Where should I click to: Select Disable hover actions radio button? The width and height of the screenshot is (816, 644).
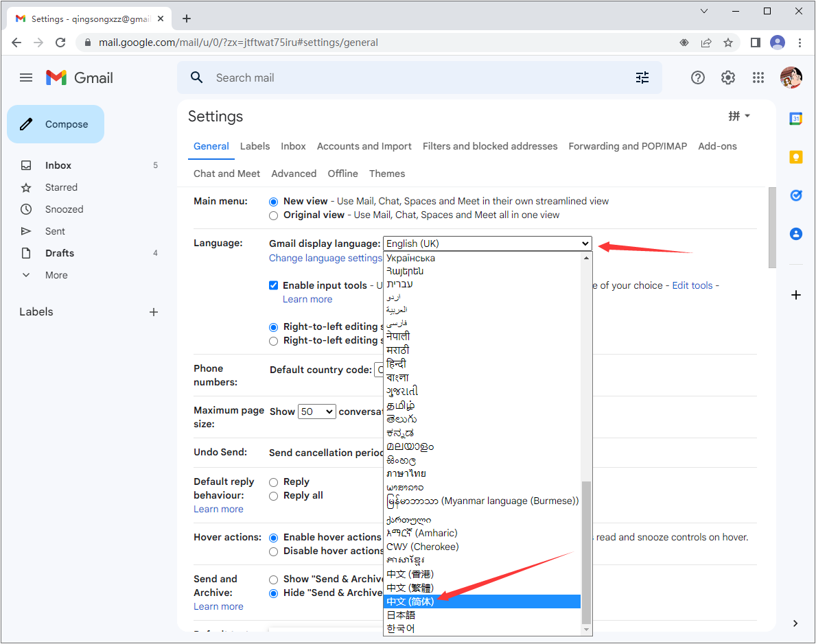pyautogui.click(x=273, y=551)
